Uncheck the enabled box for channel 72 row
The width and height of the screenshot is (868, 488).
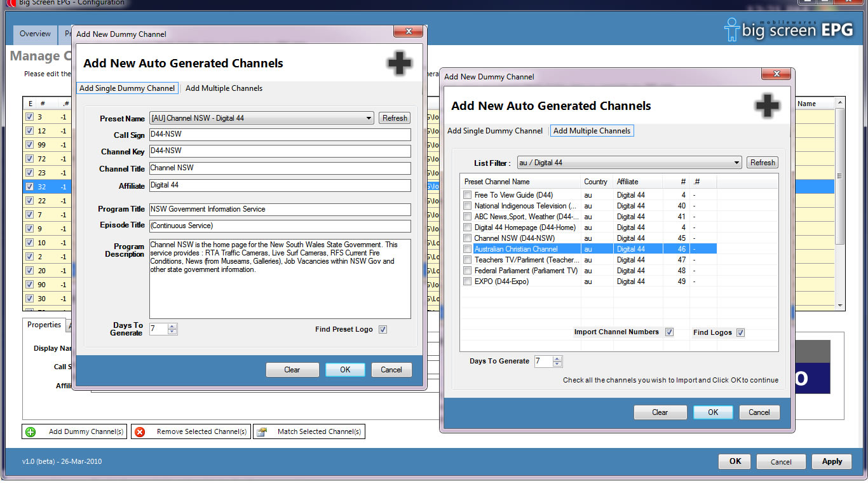click(x=29, y=159)
